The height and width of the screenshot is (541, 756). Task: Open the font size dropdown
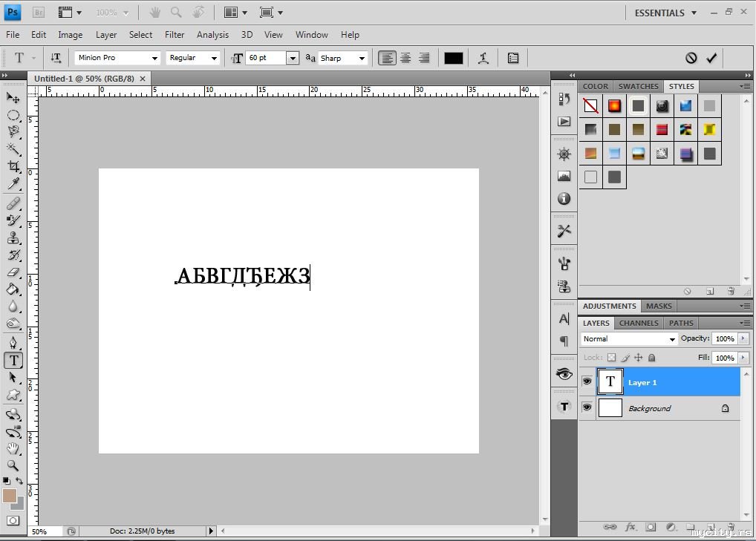292,58
